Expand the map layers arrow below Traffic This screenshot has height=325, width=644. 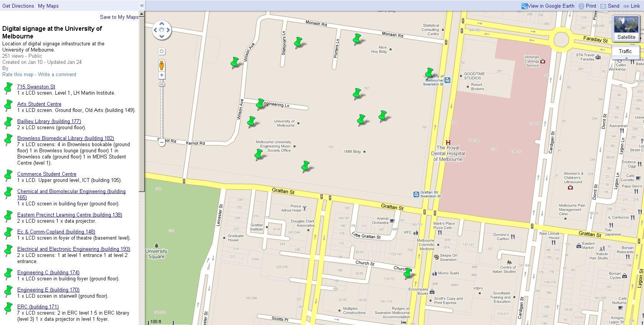626,58
